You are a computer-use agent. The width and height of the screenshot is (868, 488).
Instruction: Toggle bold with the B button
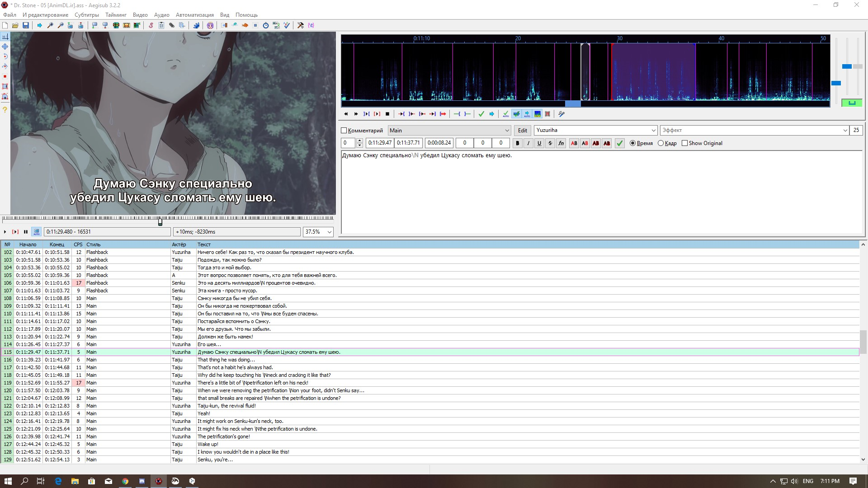click(x=517, y=143)
